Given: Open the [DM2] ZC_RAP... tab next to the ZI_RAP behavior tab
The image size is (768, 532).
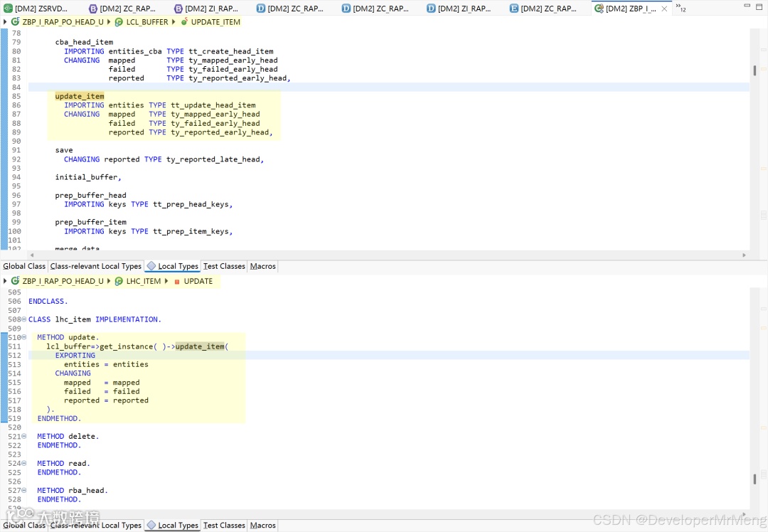Looking at the screenshot, I should point(290,9).
